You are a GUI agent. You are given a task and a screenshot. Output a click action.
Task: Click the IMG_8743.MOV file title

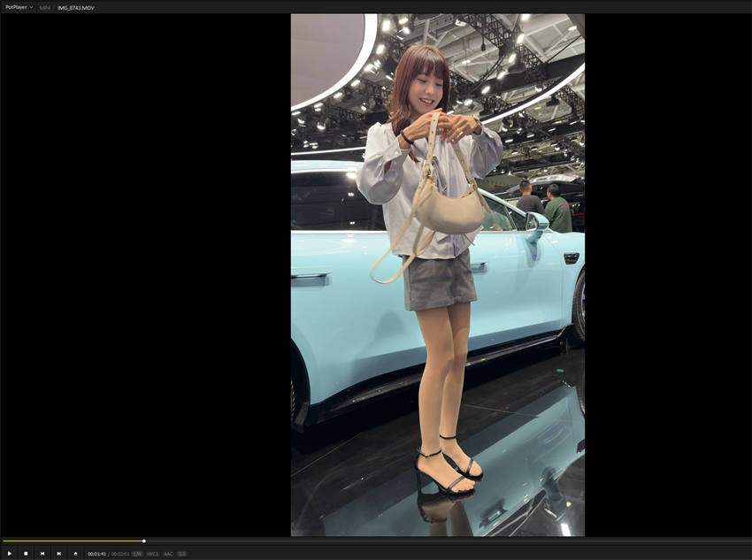coord(76,8)
